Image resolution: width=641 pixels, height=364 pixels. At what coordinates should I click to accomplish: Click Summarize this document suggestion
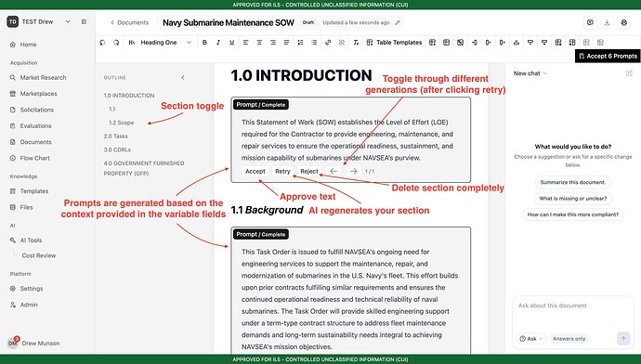[573, 182]
